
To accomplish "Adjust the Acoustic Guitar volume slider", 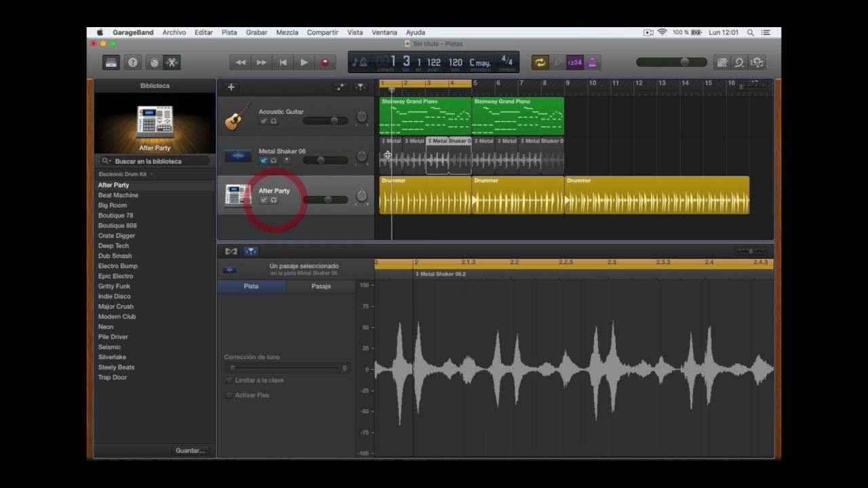I will (x=325, y=121).
